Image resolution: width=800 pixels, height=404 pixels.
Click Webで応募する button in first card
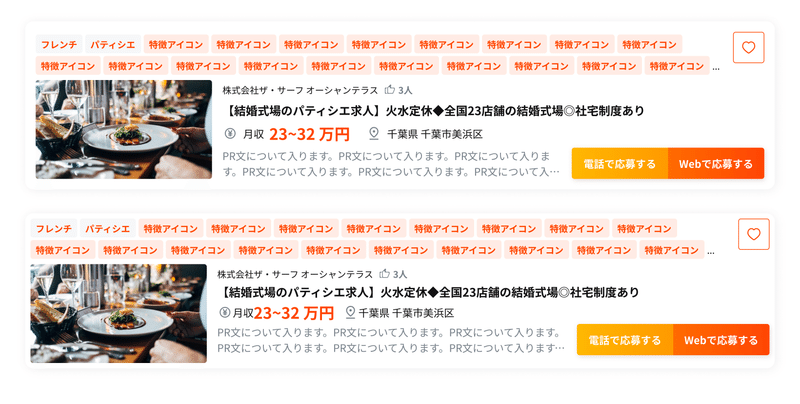[716, 164]
